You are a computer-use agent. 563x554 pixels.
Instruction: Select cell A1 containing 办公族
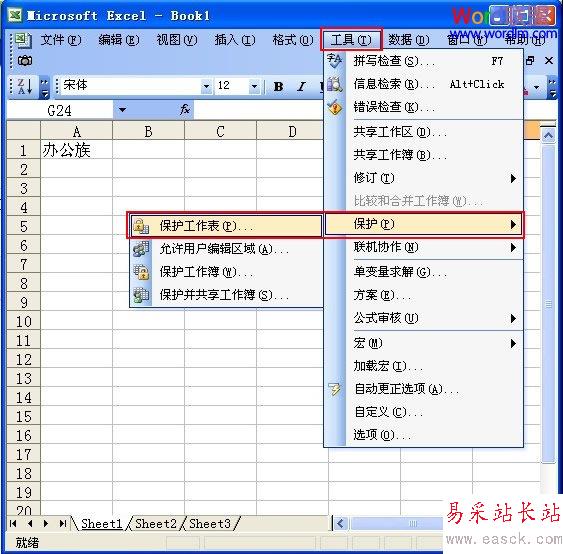(76, 150)
